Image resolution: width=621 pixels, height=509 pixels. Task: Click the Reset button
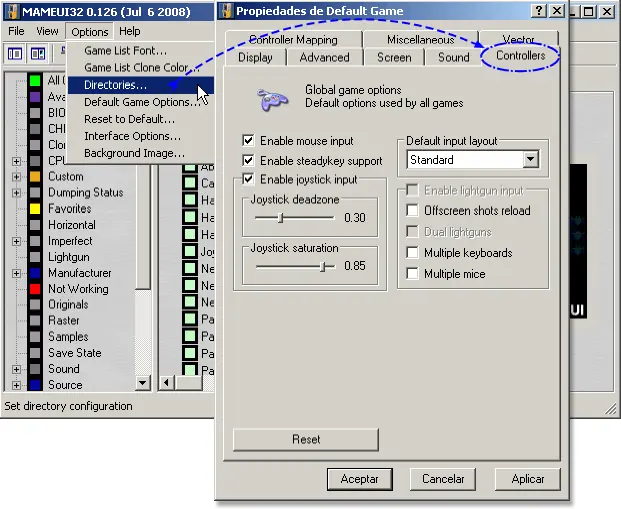pyautogui.click(x=306, y=439)
